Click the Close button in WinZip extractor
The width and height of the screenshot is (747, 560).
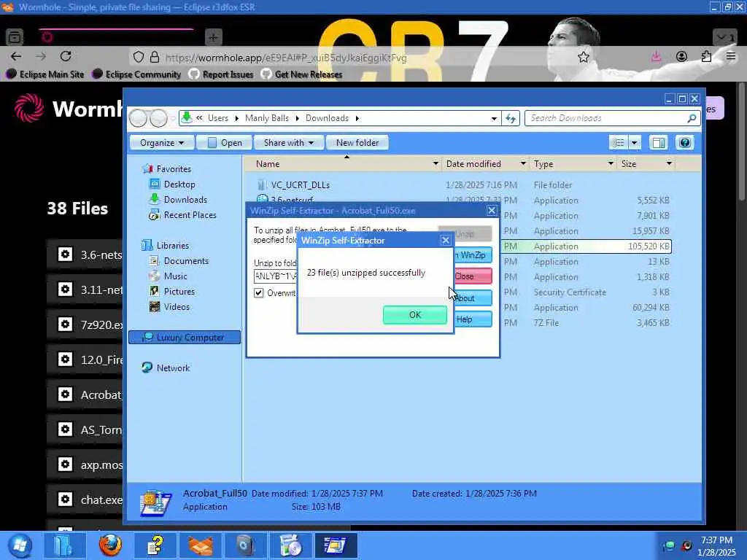pyautogui.click(x=473, y=276)
